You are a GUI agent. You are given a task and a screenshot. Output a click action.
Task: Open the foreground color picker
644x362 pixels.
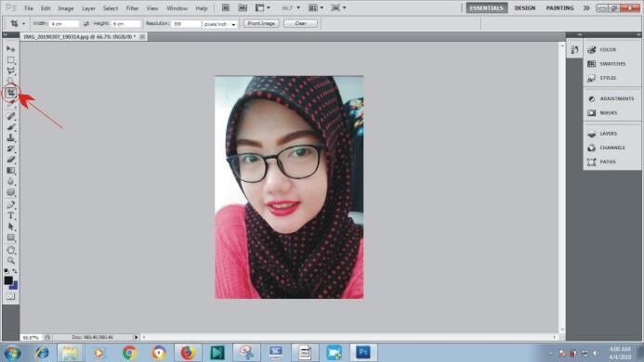(8, 280)
